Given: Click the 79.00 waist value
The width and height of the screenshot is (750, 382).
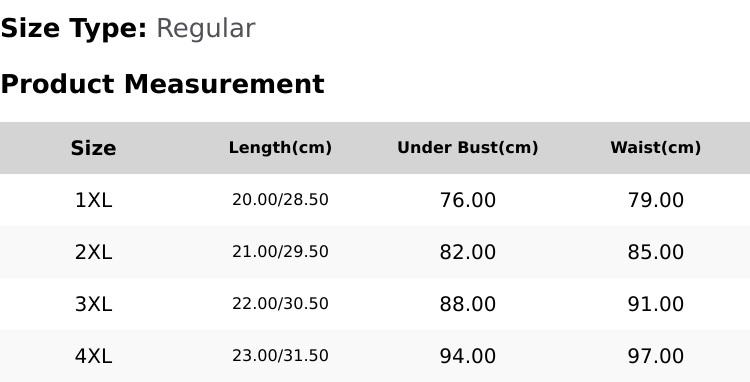Looking at the screenshot, I should [656, 200].
